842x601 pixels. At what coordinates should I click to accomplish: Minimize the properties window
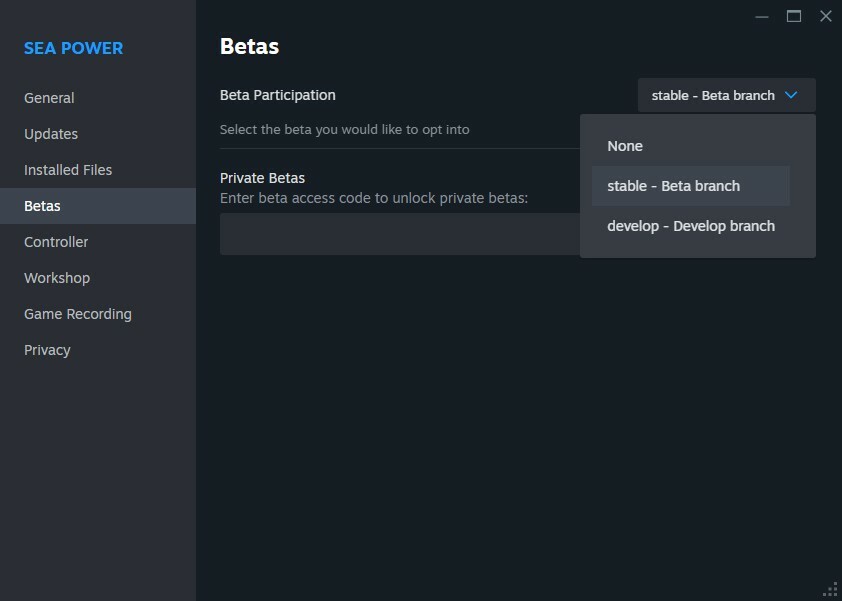(762, 16)
